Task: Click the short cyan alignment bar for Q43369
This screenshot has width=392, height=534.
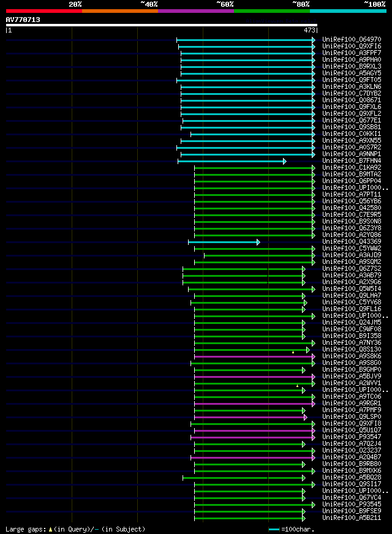Action: [x=224, y=242]
